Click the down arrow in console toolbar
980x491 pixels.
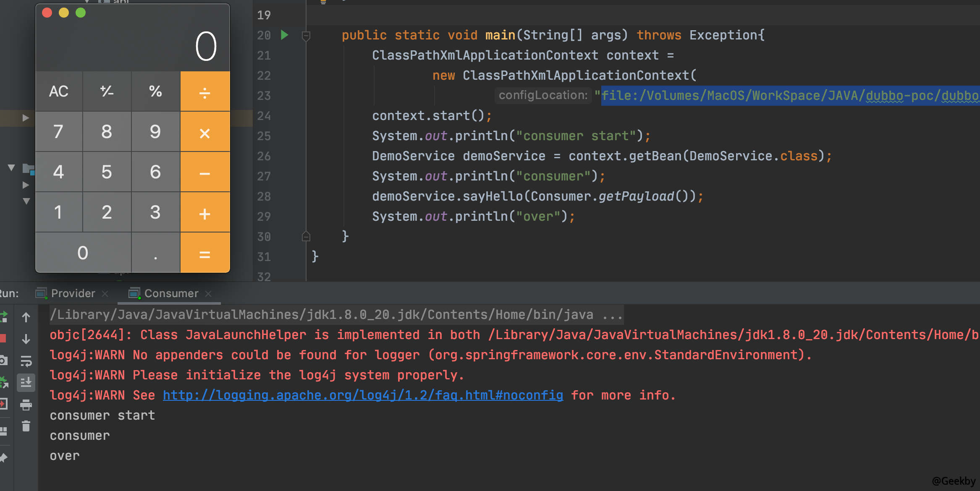(x=26, y=339)
